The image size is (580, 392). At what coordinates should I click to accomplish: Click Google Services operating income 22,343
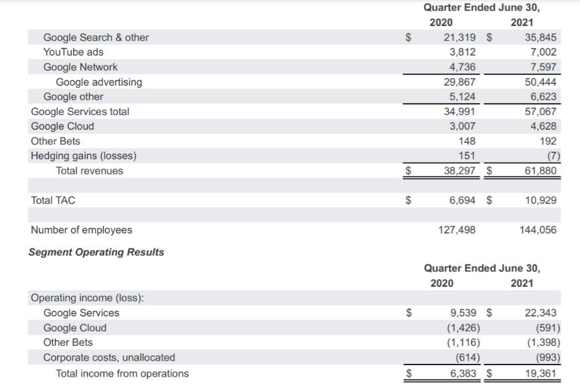coord(540,312)
